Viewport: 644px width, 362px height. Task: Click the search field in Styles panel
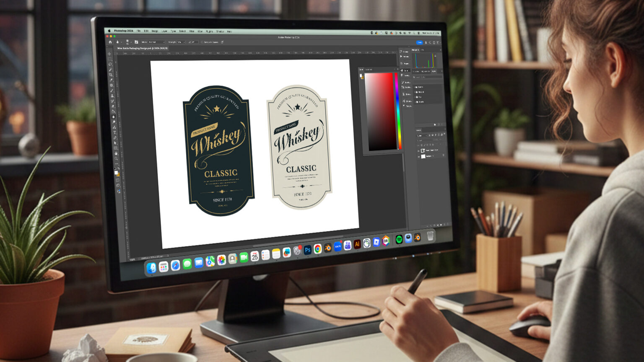coord(427,77)
